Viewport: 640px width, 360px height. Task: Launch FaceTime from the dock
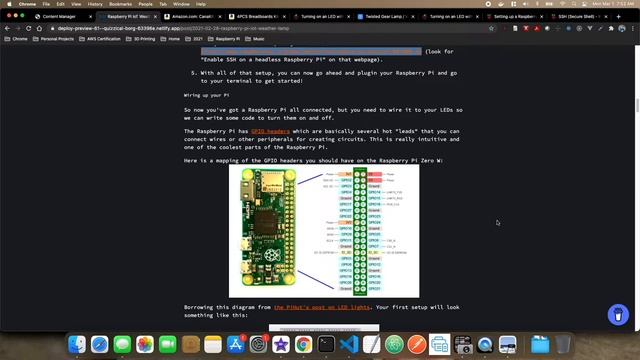167,344
